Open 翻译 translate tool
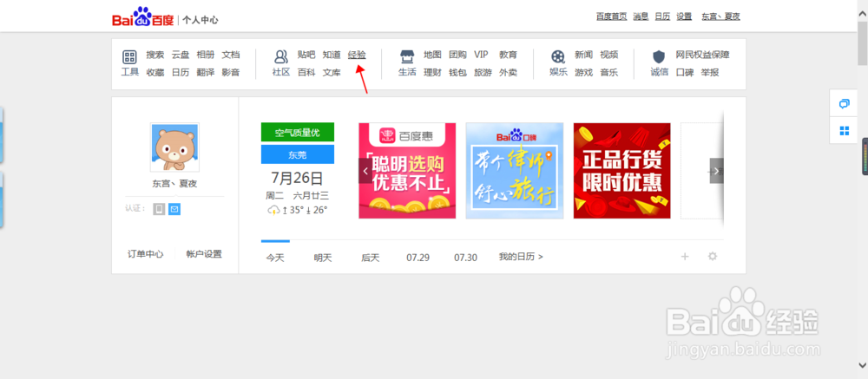Screen dimensions: 868x379 click(x=206, y=73)
